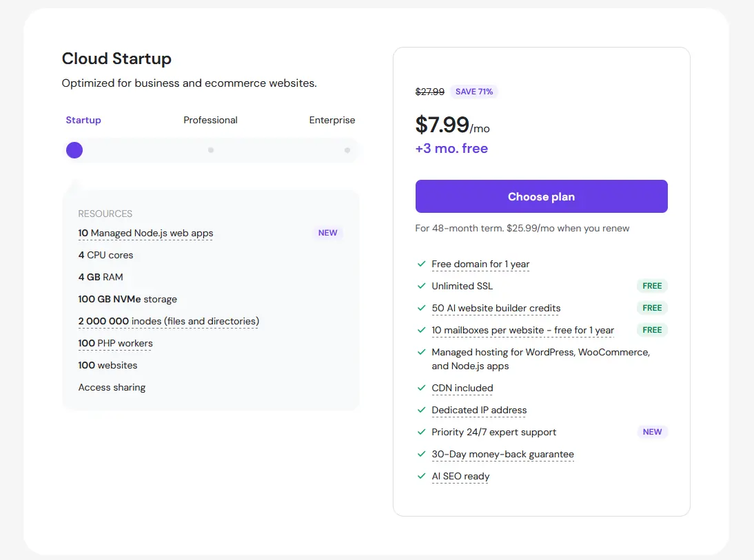Select the Enterprise plan label

pos(332,120)
